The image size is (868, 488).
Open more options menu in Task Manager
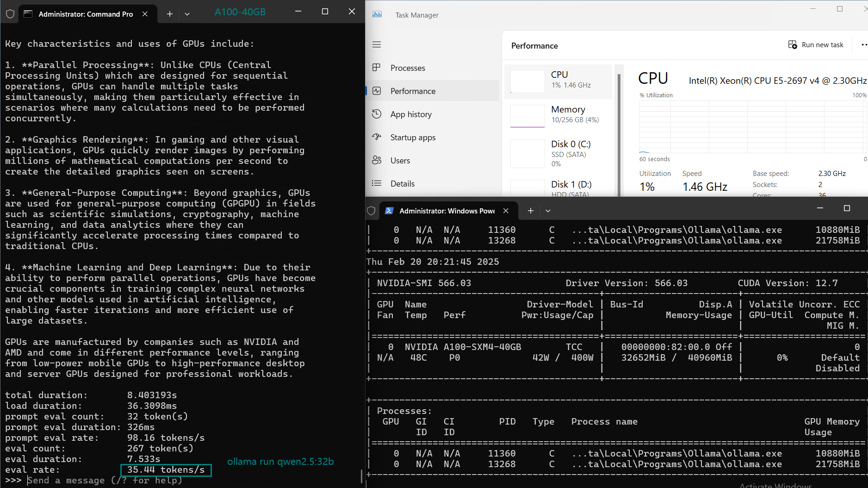(x=863, y=45)
